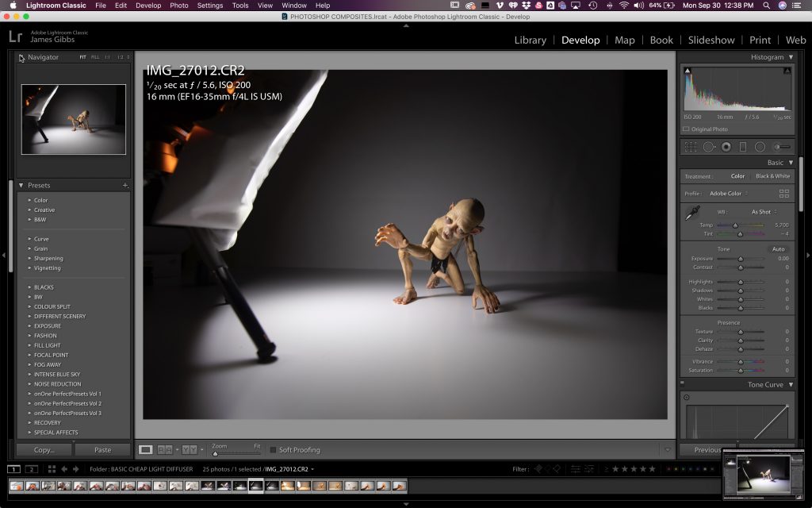Collapse the Basic panel

791,163
